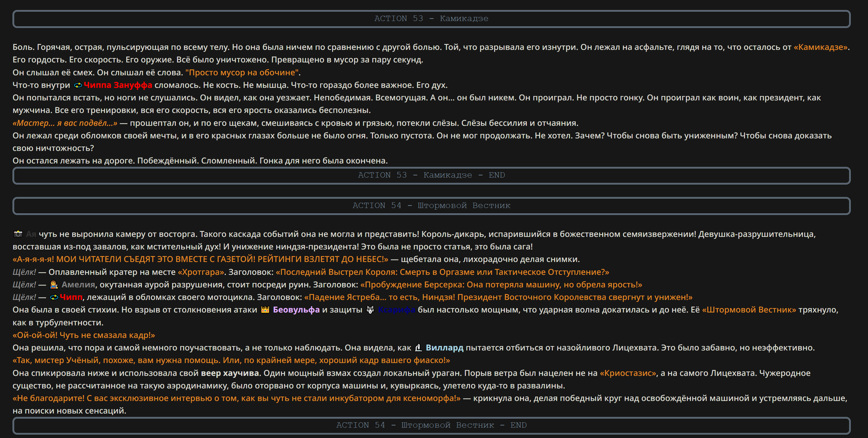Click the sentence "Он остался лежать на дороге."

74,161
